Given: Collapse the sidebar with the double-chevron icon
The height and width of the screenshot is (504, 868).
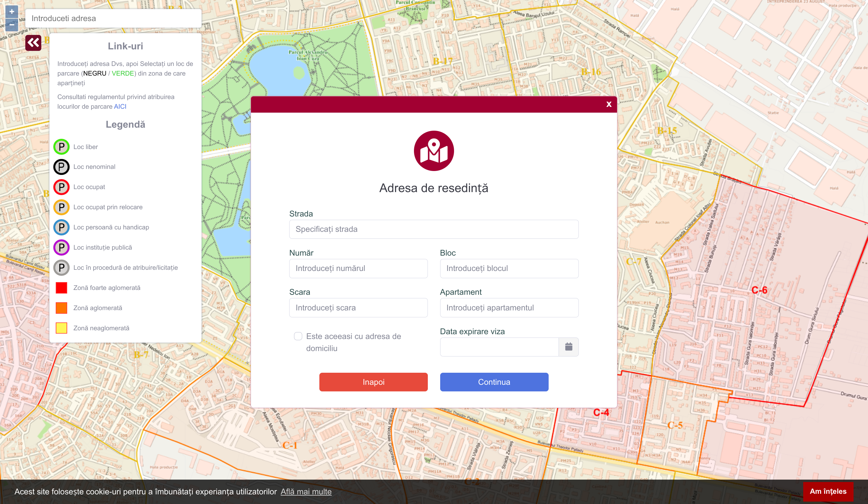Looking at the screenshot, I should 33,43.
